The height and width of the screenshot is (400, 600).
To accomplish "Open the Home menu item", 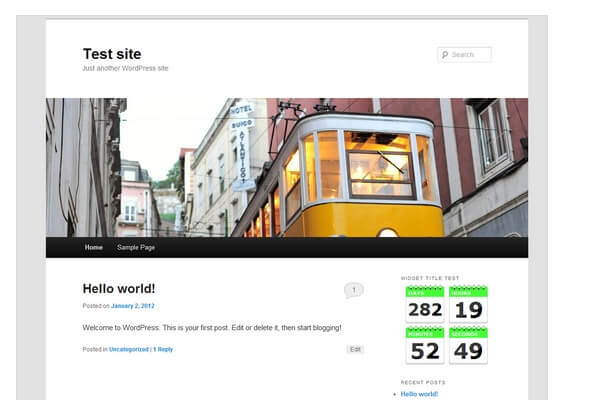I will (x=94, y=247).
